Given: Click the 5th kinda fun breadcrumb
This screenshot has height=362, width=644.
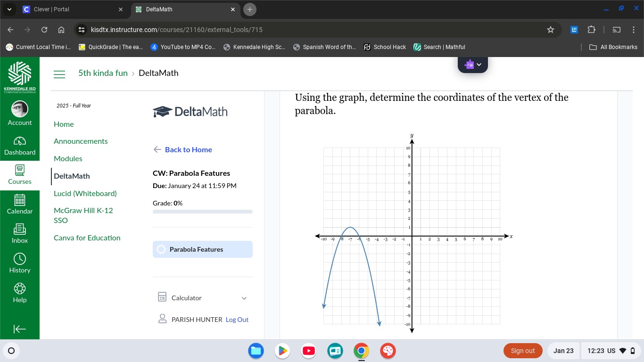Looking at the screenshot, I should point(103,73).
